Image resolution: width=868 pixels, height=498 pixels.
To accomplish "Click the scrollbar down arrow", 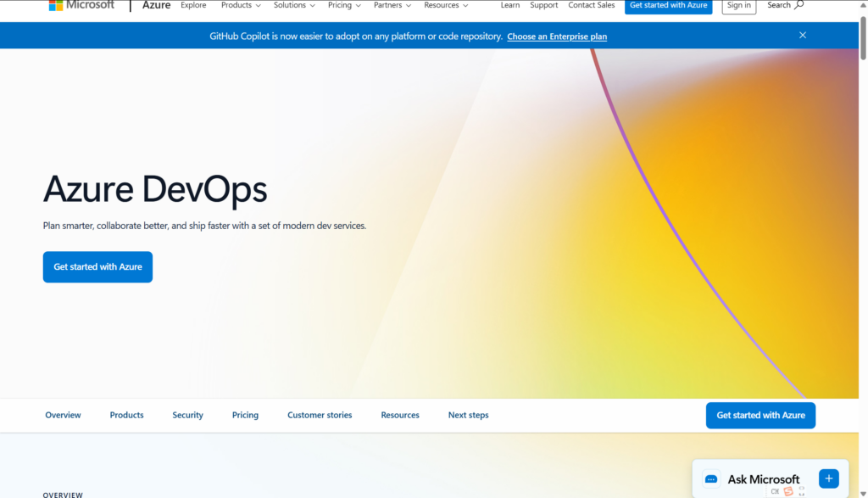I will (863, 494).
